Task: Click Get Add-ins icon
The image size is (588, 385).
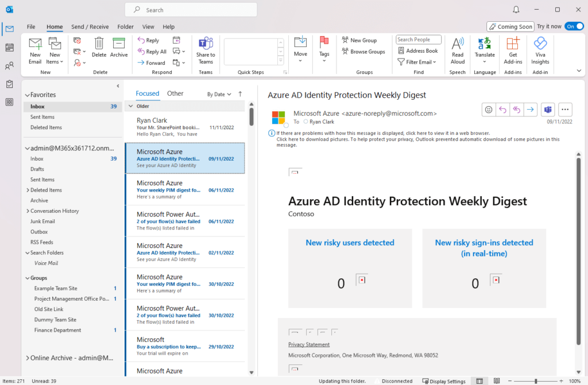Action: pyautogui.click(x=513, y=51)
